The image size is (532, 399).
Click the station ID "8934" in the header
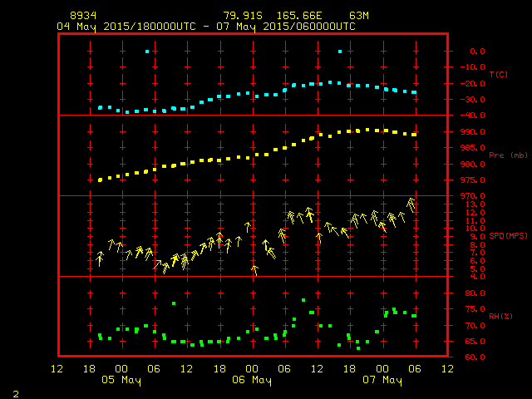[x=83, y=16]
